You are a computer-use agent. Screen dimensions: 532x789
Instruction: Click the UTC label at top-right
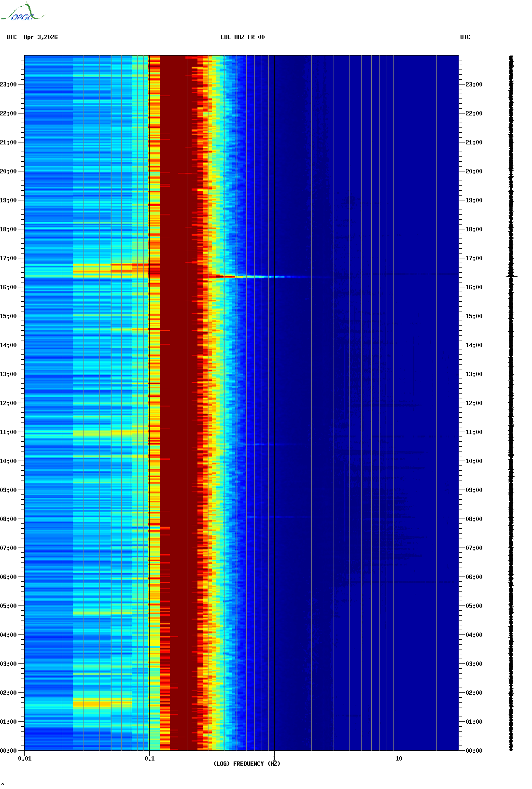click(x=465, y=37)
